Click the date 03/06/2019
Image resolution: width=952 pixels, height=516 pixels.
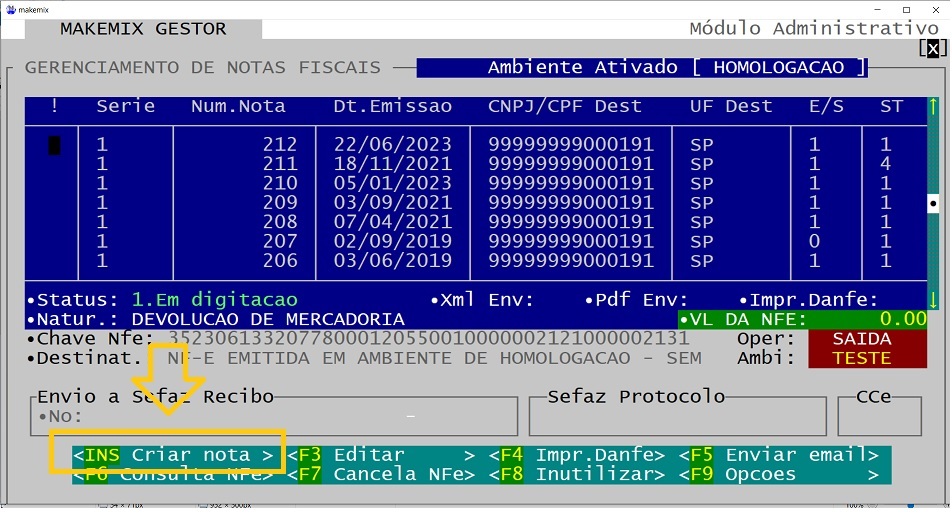point(393,261)
